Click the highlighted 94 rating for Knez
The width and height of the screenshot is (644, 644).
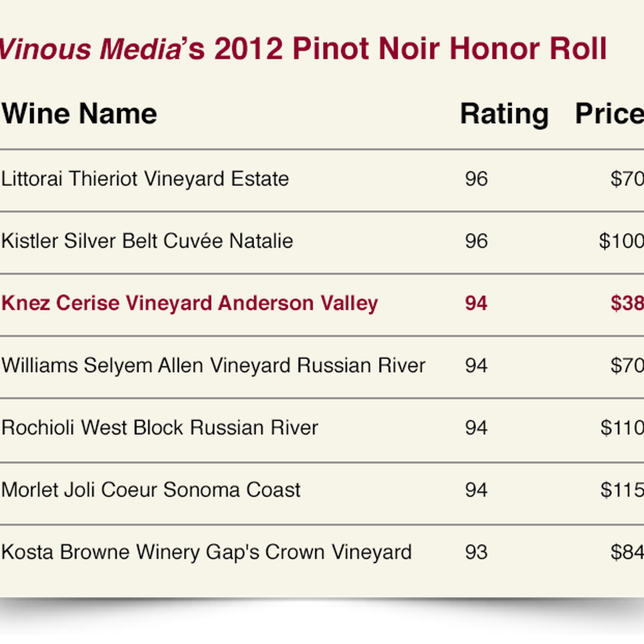click(x=476, y=303)
